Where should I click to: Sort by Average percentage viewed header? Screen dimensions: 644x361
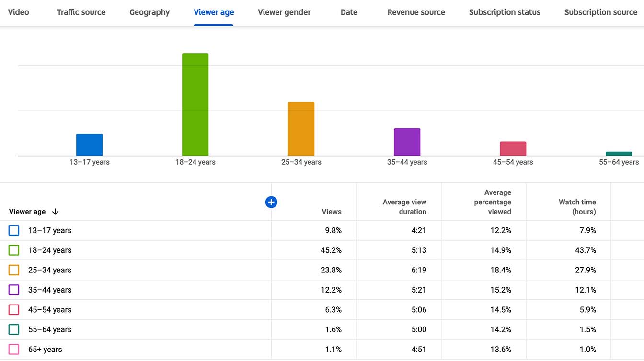(x=493, y=202)
